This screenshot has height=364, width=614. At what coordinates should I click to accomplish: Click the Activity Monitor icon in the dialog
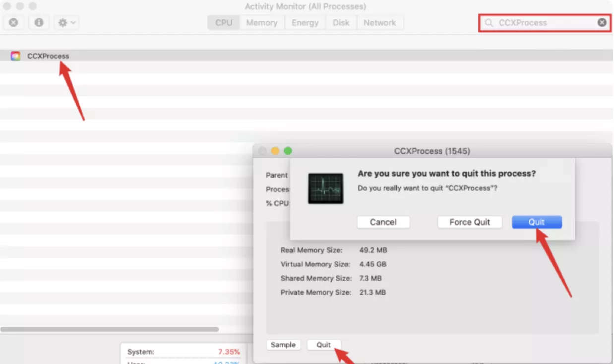point(325,188)
